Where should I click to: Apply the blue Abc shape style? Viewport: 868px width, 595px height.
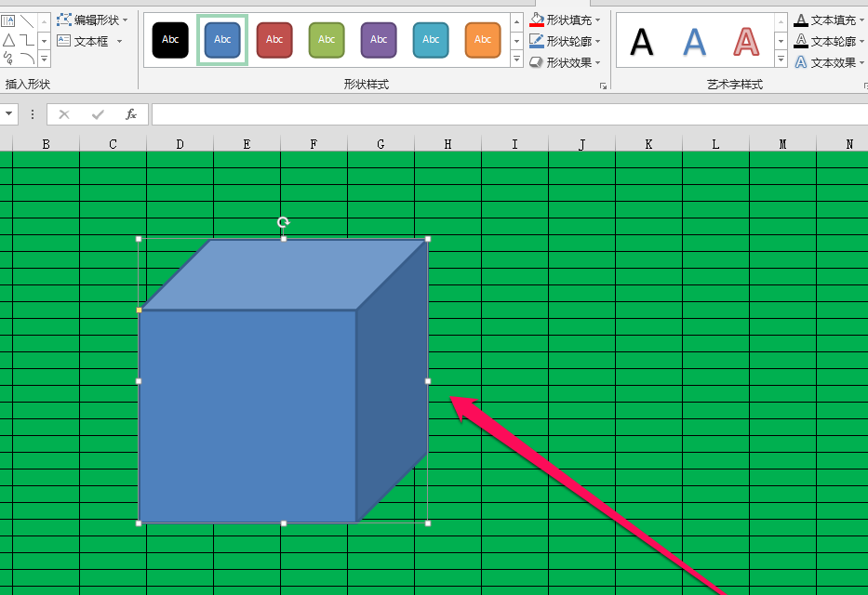222,39
